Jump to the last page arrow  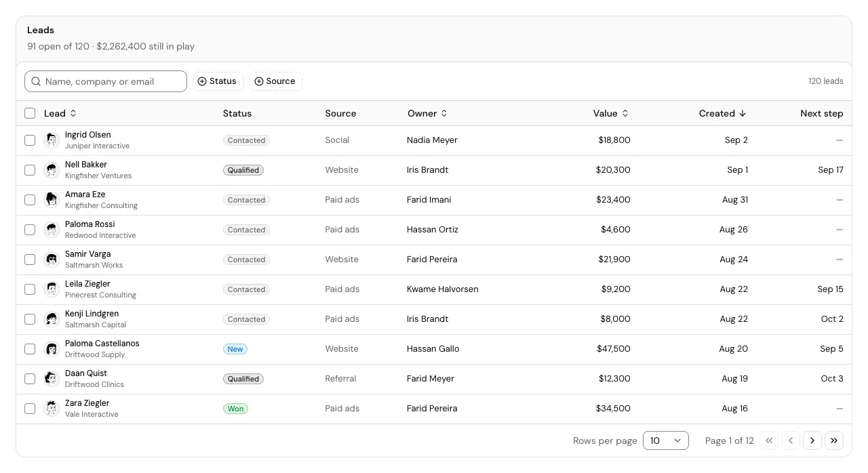click(834, 440)
